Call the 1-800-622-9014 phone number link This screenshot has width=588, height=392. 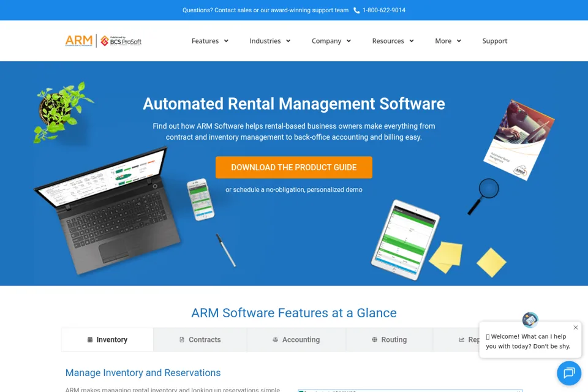click(x=383, y=10)
